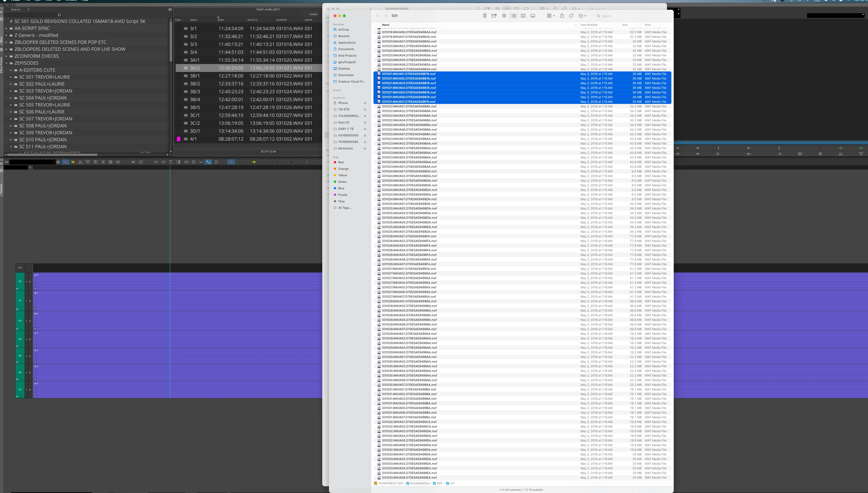Image resolution: width=868 pixels, height=493 pixels.
Task: Click the Date Modified column header
Action: (x=589, y=25)
